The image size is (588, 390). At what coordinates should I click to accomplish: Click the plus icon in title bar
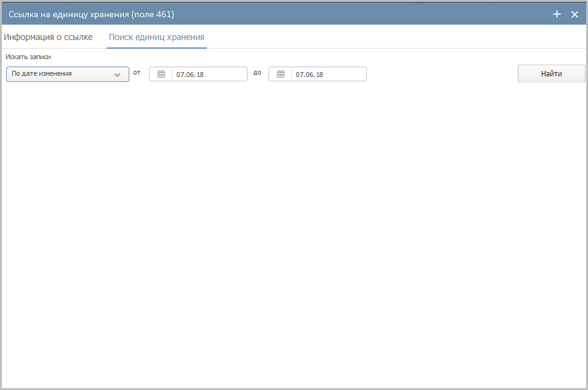(557, 14)
